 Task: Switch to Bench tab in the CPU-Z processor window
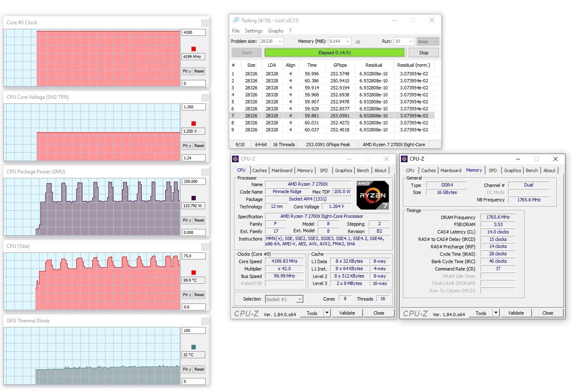pyautogui.click(x=363, y=170)
